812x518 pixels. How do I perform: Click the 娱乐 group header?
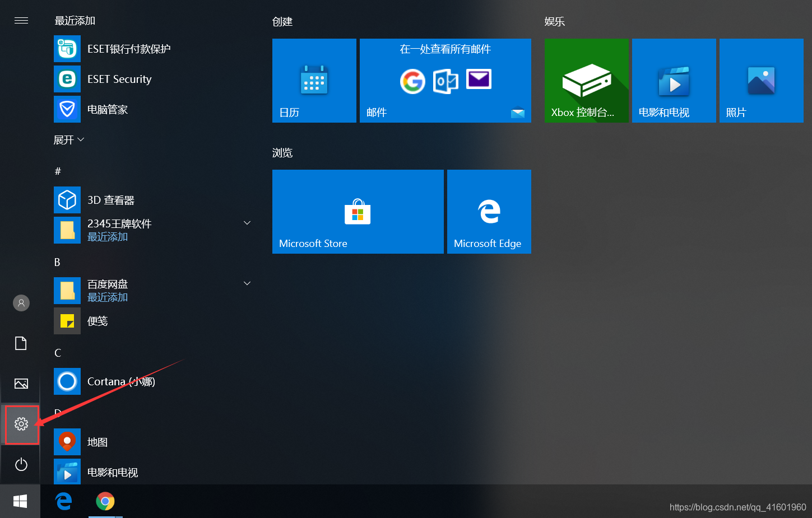click(555, 21)
